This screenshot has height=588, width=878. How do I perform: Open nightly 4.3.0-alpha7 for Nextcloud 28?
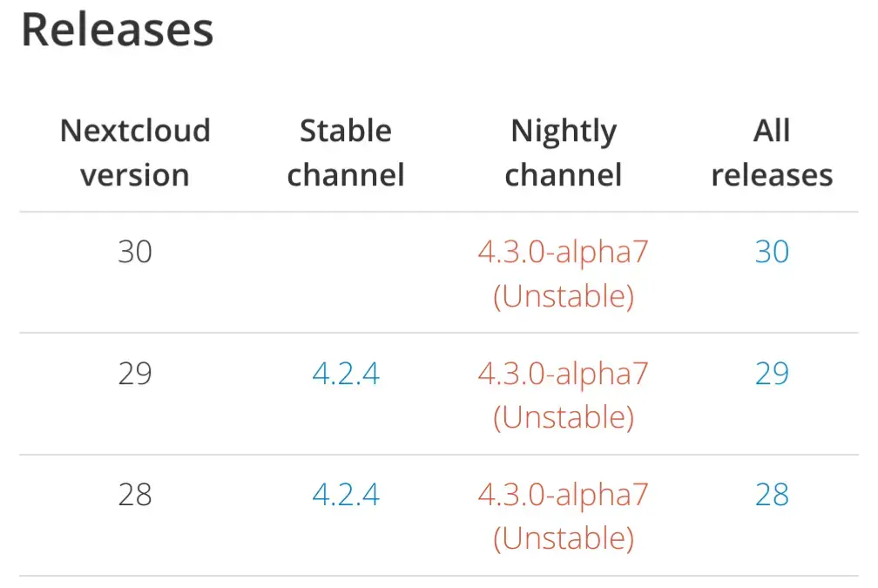(564, 495)
